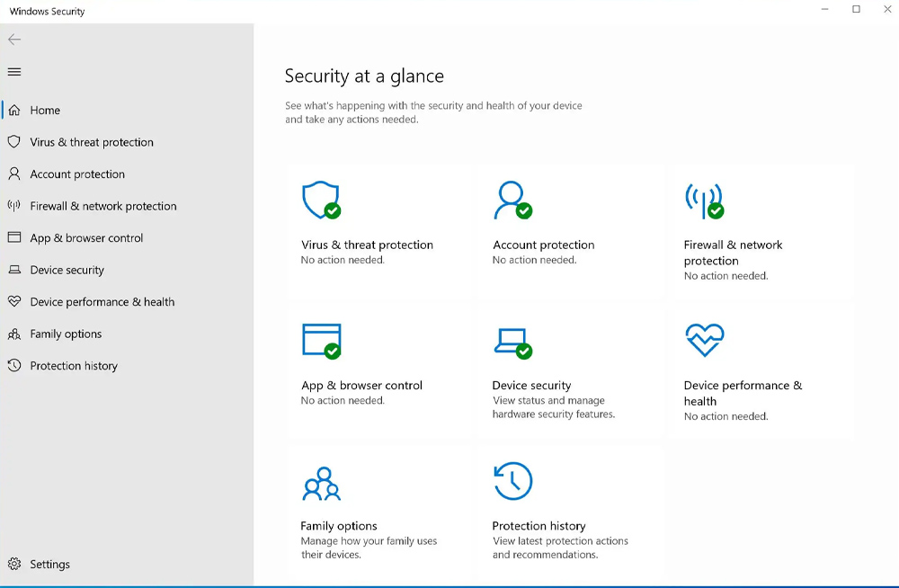The image size is (899, 588).
Task: Toggle the hamburger navigation menu
Action: [14, 72]
